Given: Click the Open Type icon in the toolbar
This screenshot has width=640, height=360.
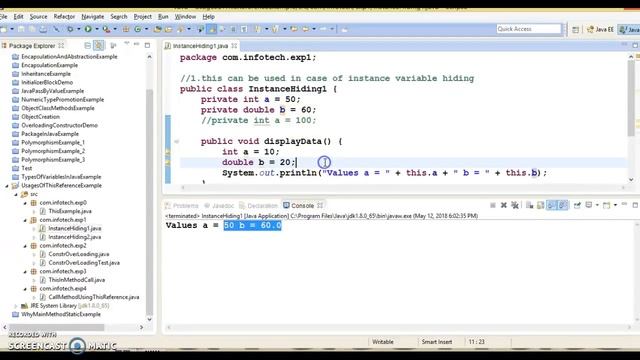Looking at the screenshot, I should 158,29.
